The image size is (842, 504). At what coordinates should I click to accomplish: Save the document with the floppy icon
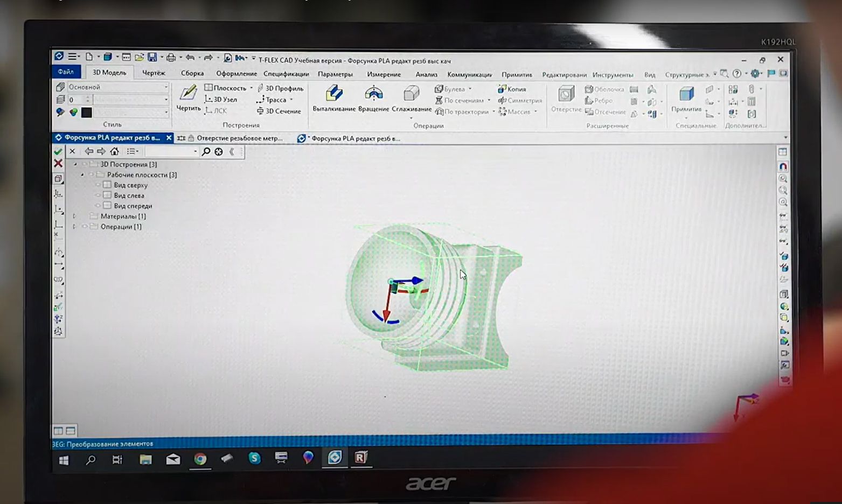tap(152, 57)
